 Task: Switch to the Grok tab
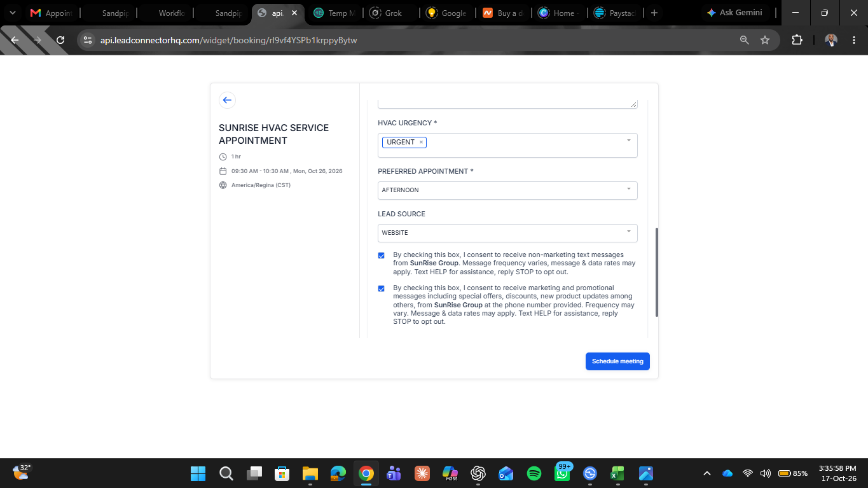tap(393, 13)
